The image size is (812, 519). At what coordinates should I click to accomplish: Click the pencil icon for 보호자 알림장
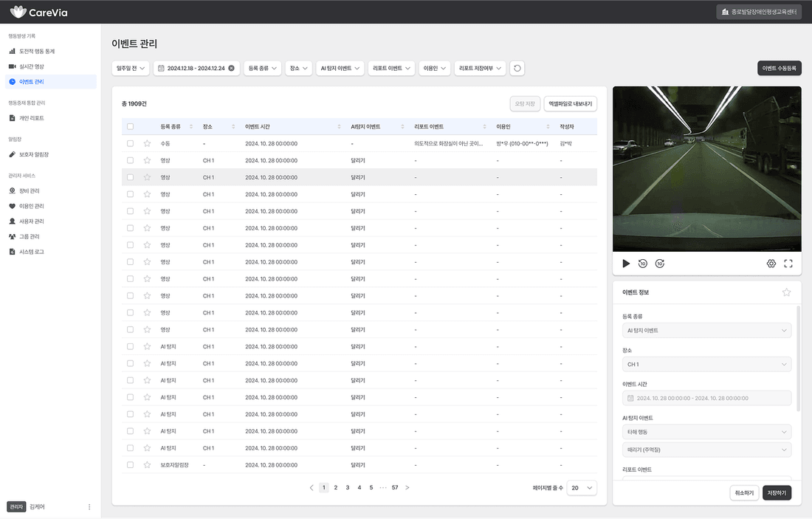pos(13,154)
